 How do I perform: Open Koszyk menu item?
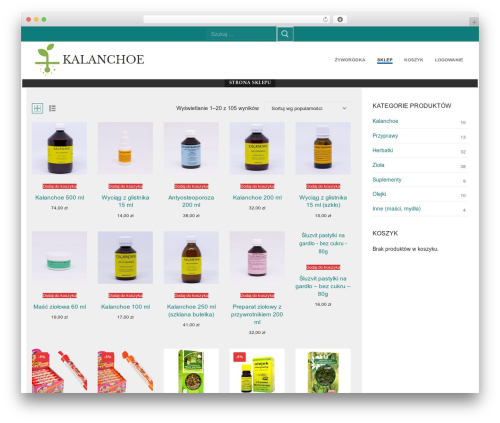point(413,60)
